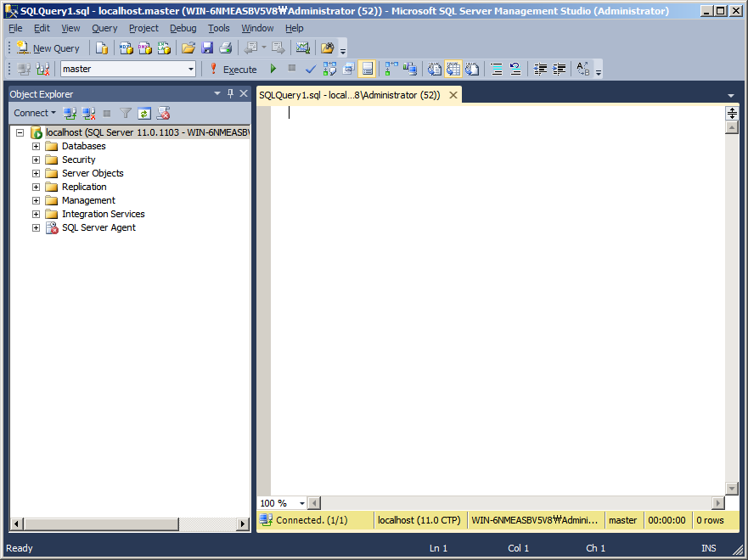Select Results to Text icon
The width and height of the screenshot is (748, 560).
click(434, 69)
